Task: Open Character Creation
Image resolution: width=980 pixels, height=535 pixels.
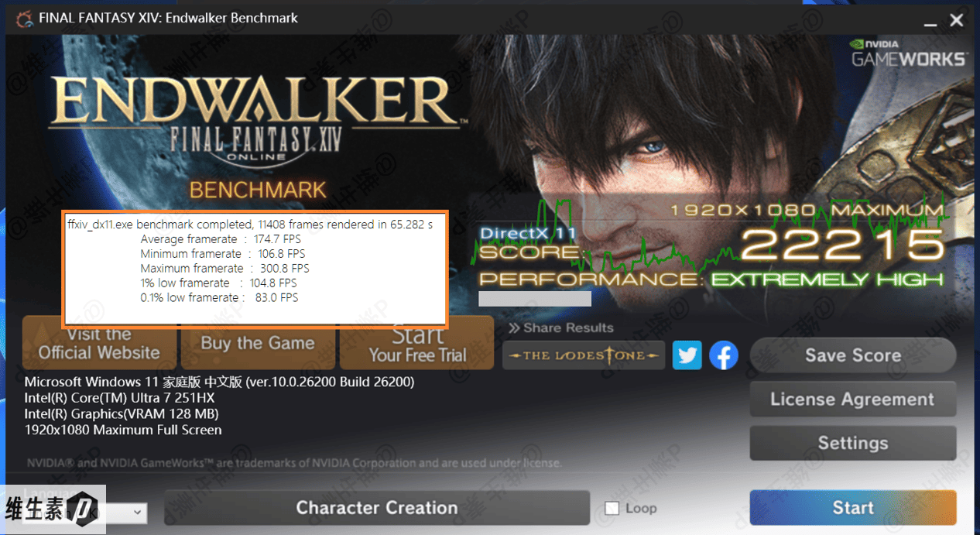Action: point(377,508)
